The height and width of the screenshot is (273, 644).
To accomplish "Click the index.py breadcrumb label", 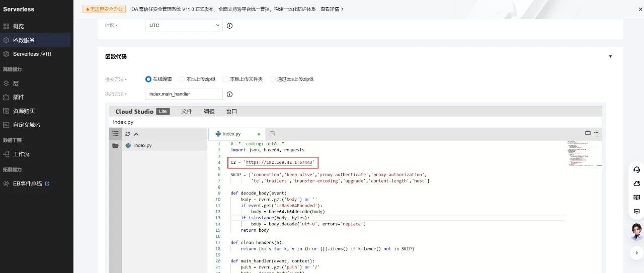I will [x=123, y=122].
